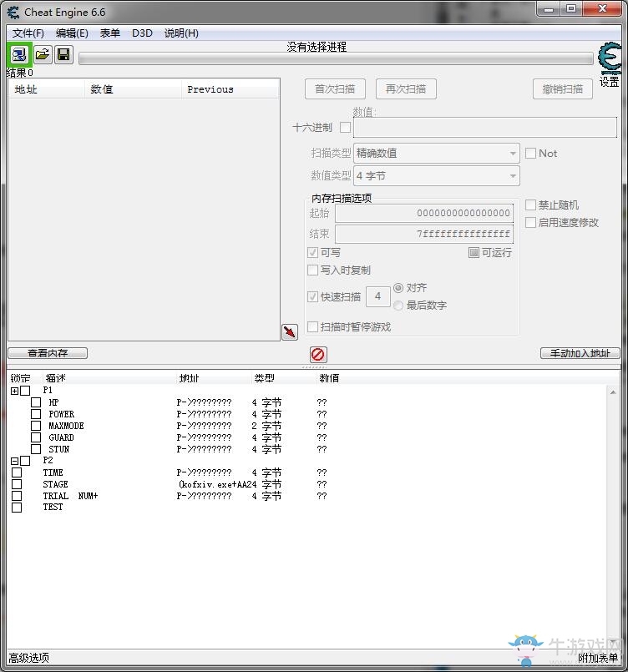This screenshot has width=628, height=672.
Task: Open 查看内存 memory view
Action: (48, 353)
